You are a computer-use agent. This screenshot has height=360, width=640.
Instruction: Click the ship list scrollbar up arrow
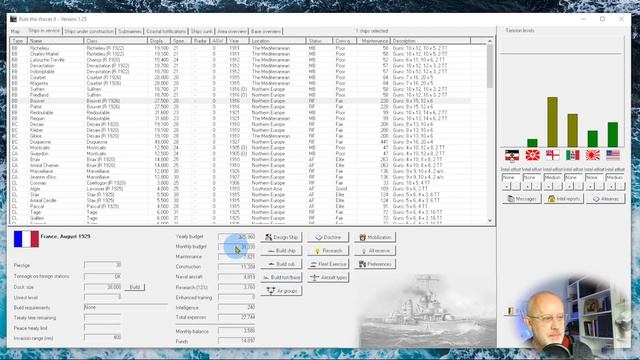pos(490,41)
